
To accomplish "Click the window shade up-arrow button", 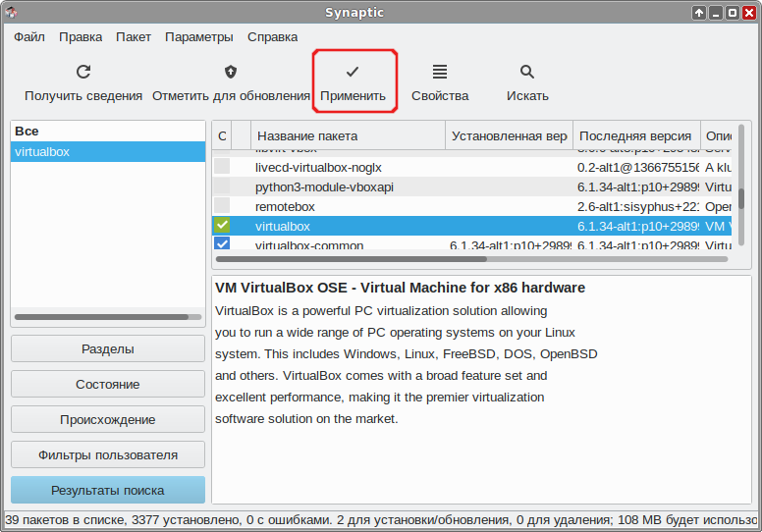I will click(x=699, y=13).
